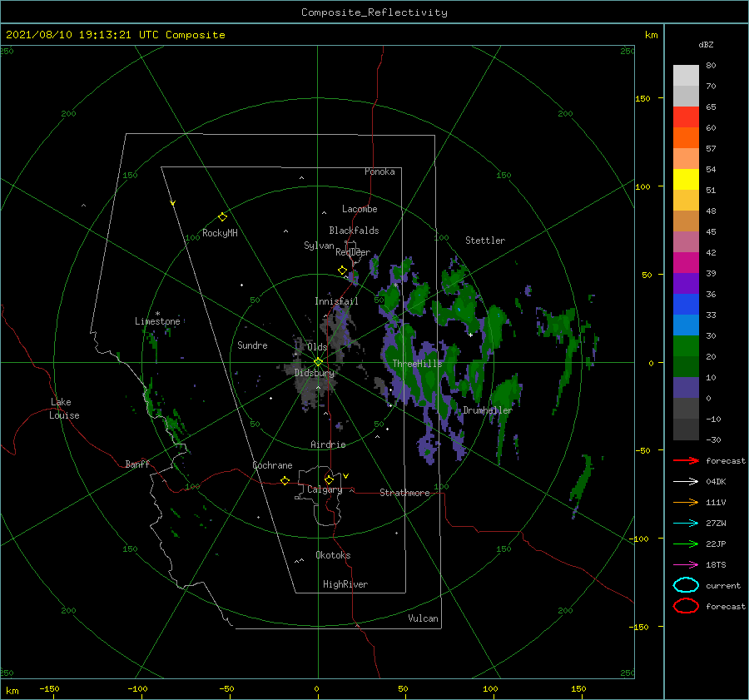
Task: Click the red 'forecast' ellipse legend icon
Action: pos(686,606)
